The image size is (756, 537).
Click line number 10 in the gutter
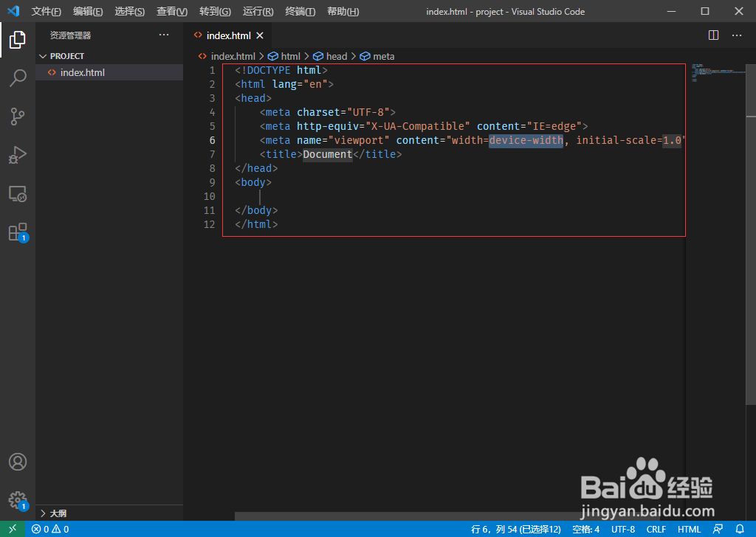209,196
